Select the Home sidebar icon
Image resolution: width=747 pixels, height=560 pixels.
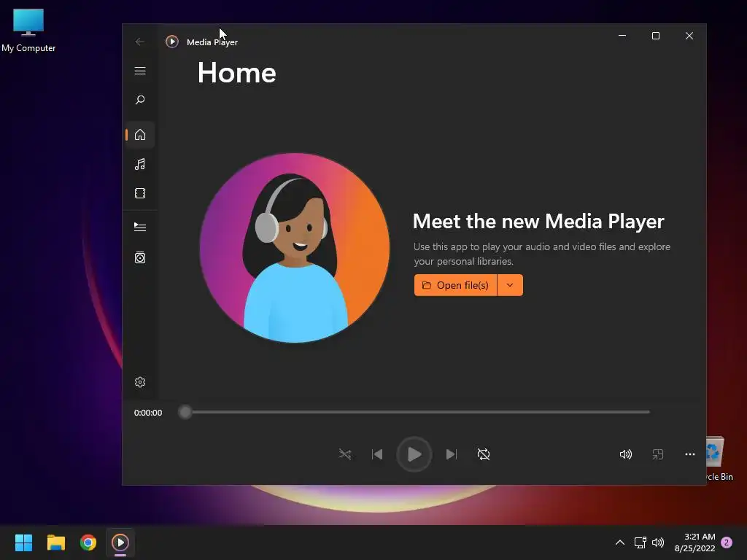pyautogui.click(x=139, y=135)
